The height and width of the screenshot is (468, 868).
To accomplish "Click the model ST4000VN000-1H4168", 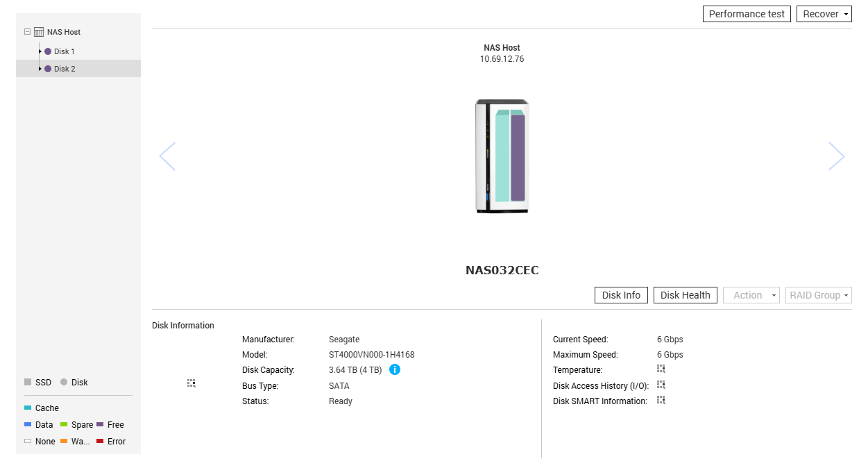I will coord(372,355).
